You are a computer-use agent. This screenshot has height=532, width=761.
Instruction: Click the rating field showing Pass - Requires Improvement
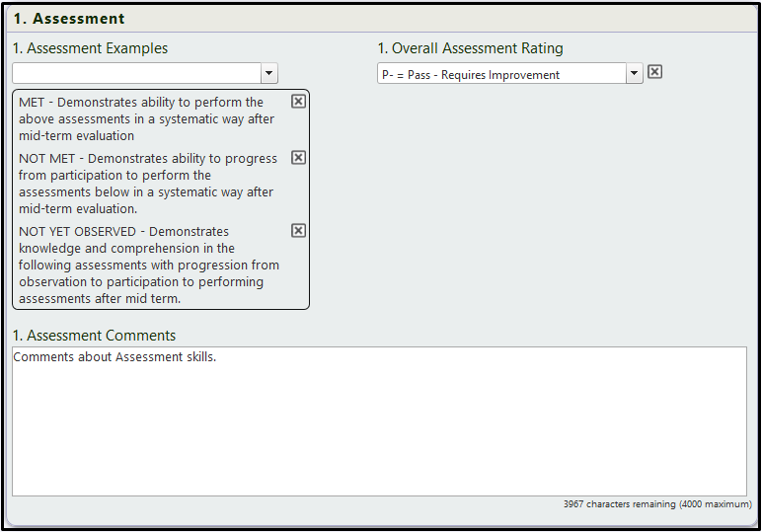pyautogui.click(x=501, y=74)
